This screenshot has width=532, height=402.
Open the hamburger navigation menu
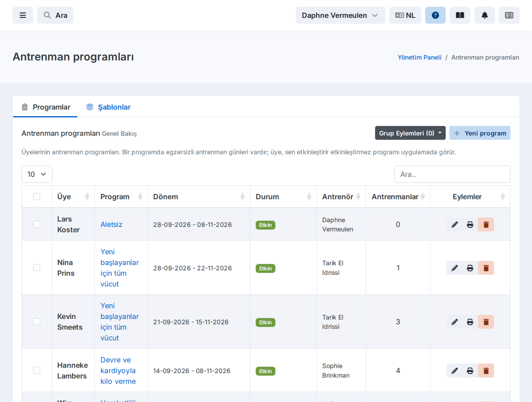click(23, 15)
